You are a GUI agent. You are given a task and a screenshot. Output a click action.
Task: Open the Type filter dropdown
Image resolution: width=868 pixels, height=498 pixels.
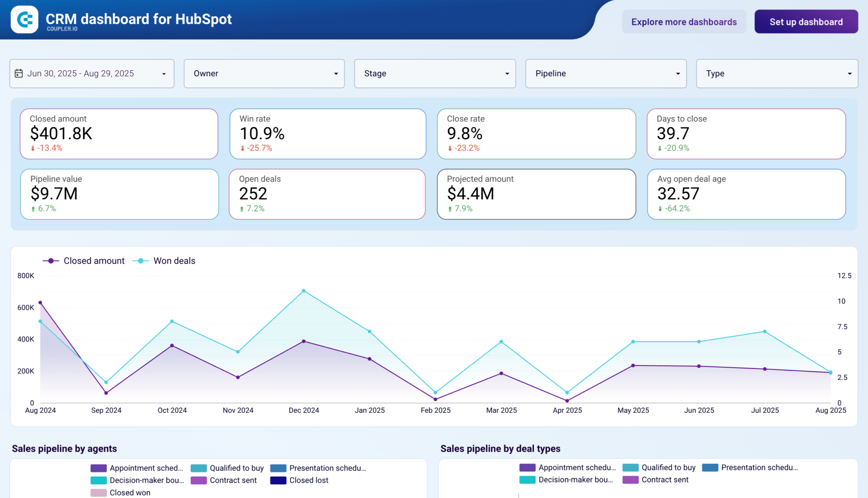pyautogui.click(x=777, y=73)
